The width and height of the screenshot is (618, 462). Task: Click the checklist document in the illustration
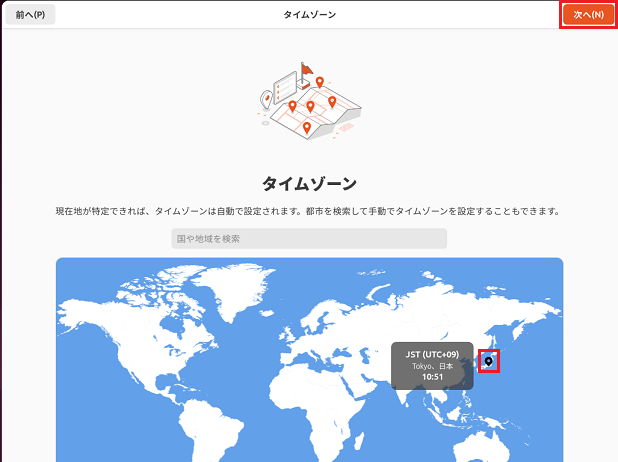pyautogui.click(x=286, y=82)
